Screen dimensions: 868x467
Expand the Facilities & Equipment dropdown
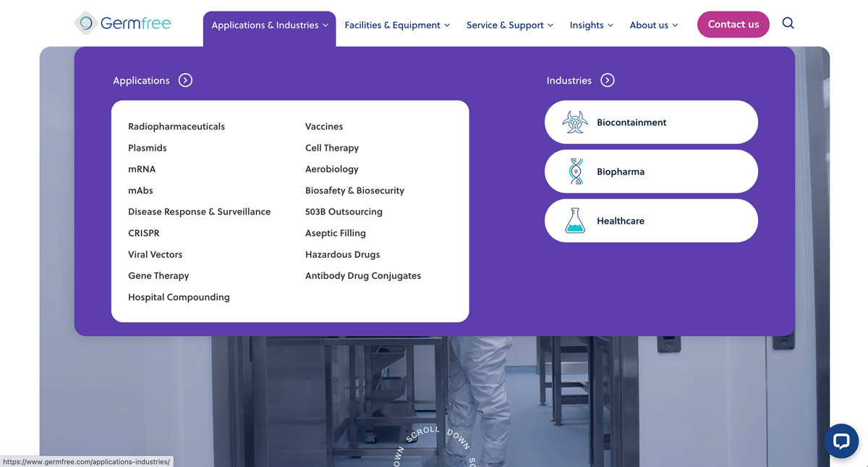tap(397, 25)
